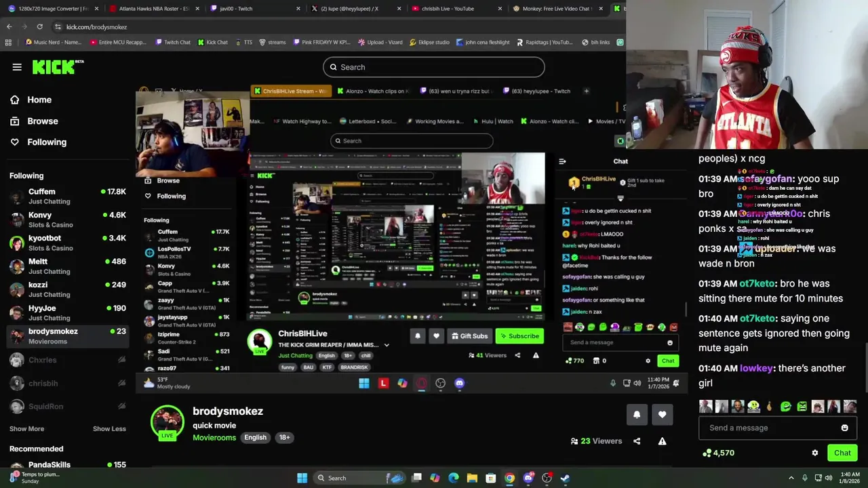868x488 pixels.
Task: Click Just Chatting category under ChrisBIHLive
Action: pos(295,356)
